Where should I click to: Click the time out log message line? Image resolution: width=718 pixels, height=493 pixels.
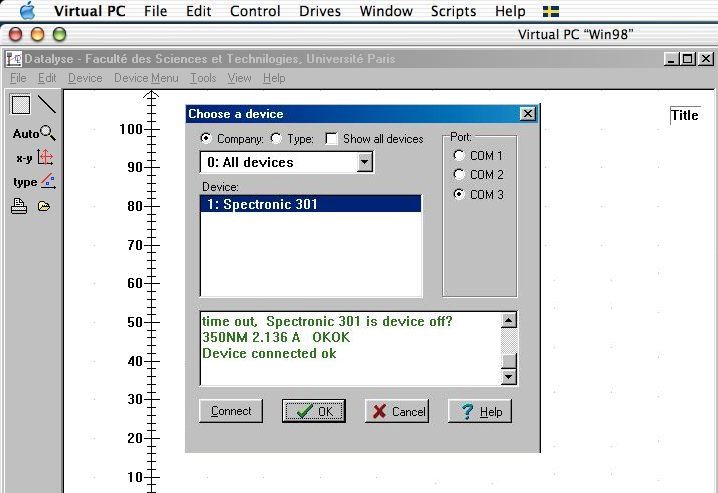tap(327, 321)
